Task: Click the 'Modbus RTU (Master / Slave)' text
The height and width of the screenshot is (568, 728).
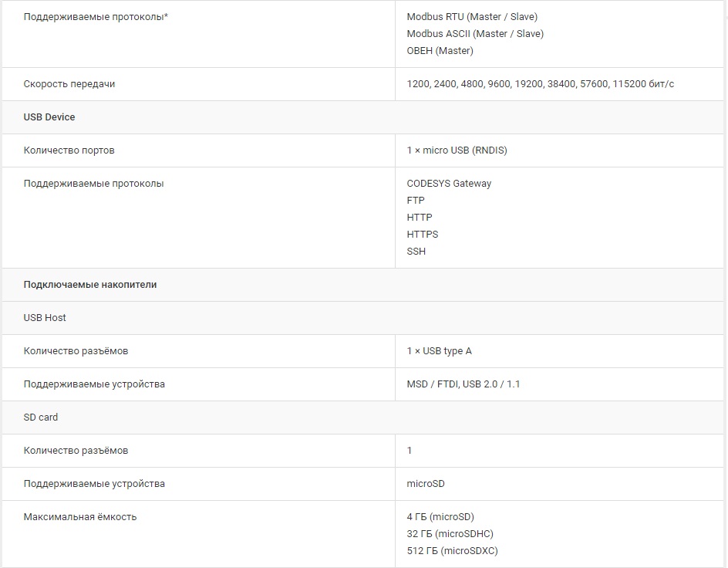Action: coord(472,16)
